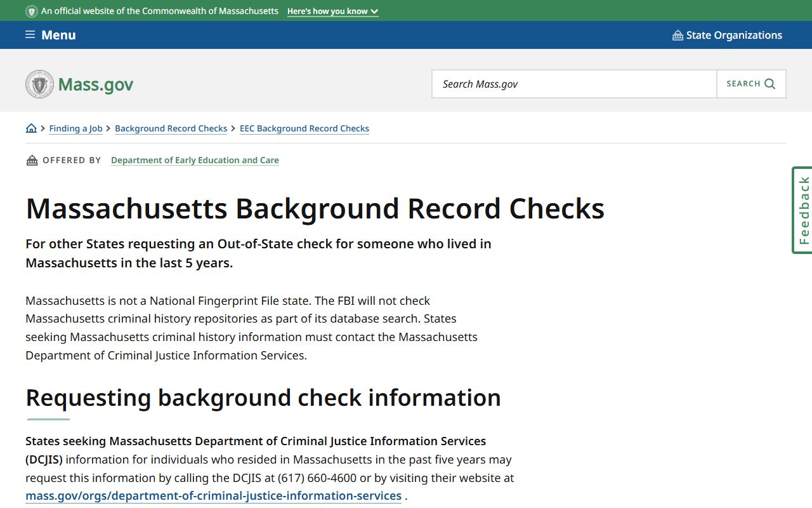This screenshot has width=812, height=508.
Task: Click the Menu label text
Action: [x=58, y=35]
